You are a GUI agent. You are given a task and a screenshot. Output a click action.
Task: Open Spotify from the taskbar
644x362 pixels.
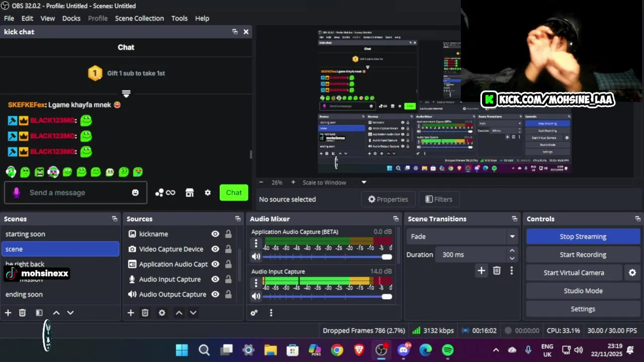(448, 350)
